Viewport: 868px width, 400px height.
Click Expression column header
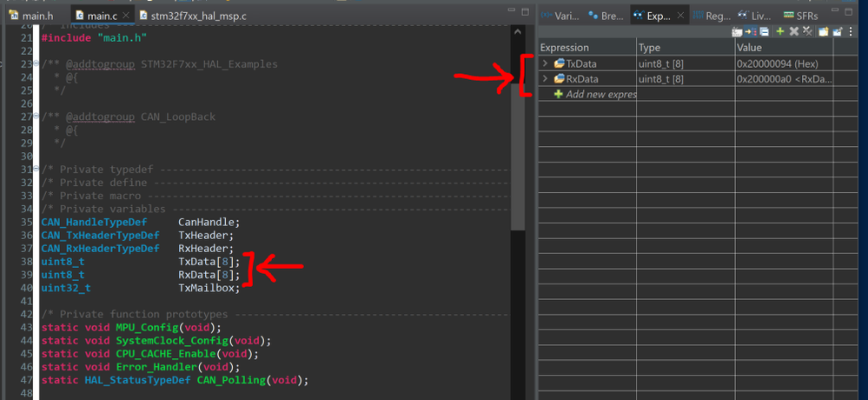(x=586, y=48)
